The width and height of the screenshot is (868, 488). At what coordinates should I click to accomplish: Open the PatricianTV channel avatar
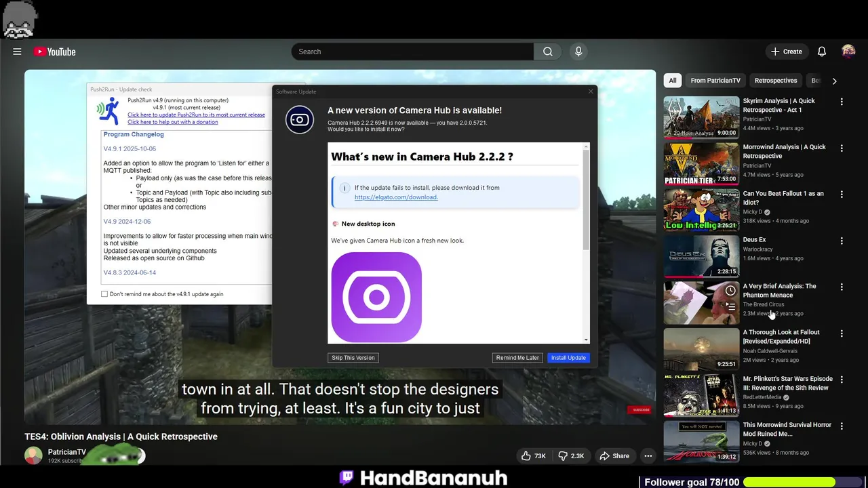(33, 455)
